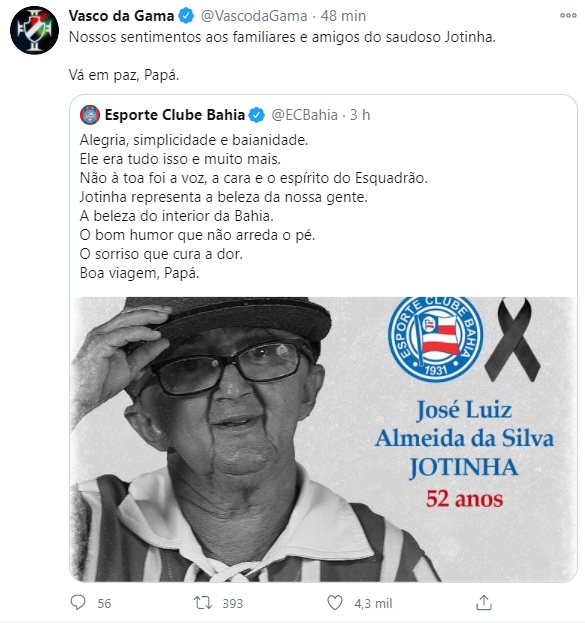Image resolution: width=585 pixels, height=623 pixels.
Task: Open the 48 min timestamp link
Action: tap(343, 16)
